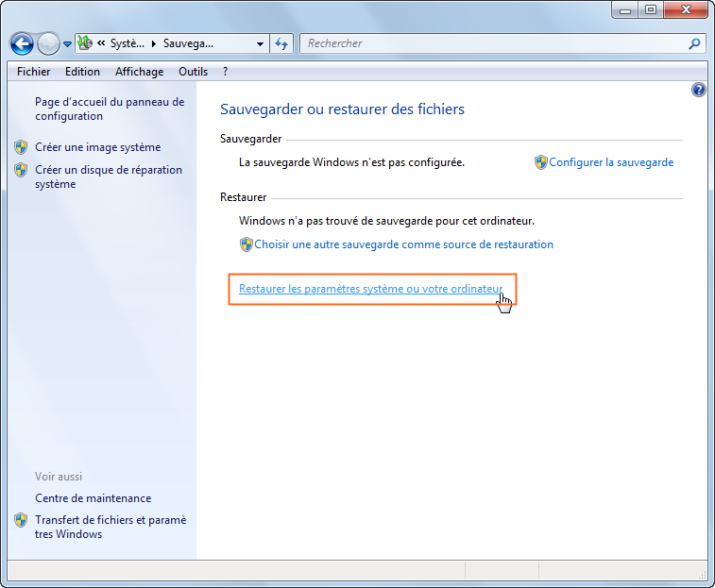Click the Restaurer section label

[x=243, y=197]
